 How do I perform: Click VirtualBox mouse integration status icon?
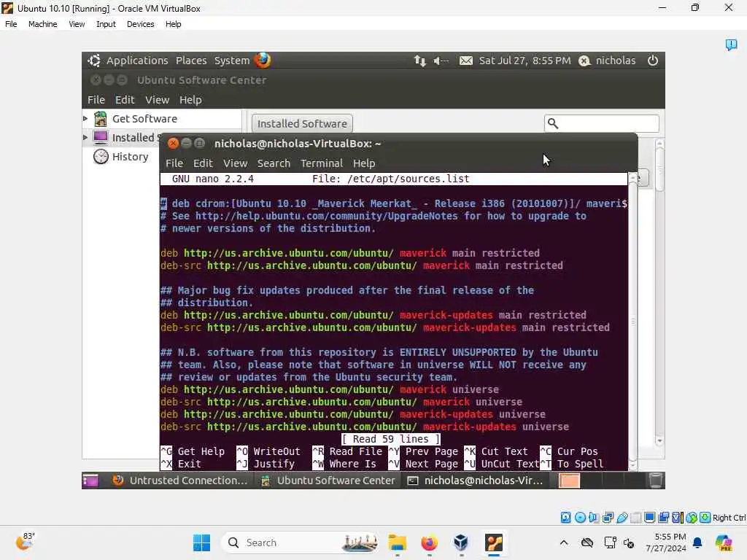pos(692,518)
